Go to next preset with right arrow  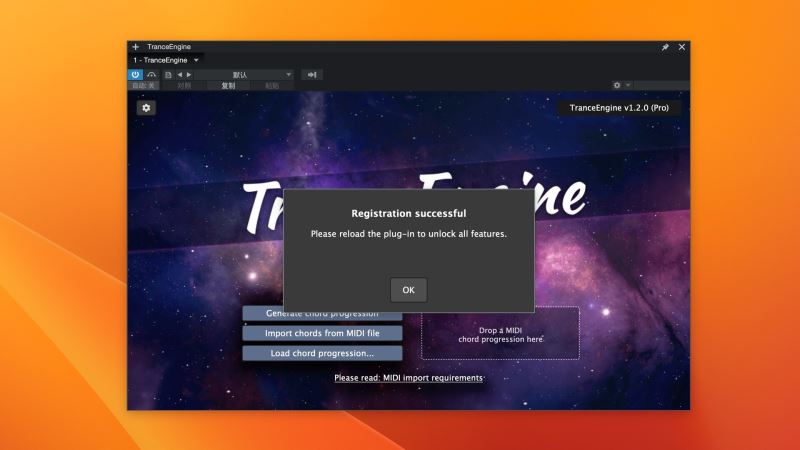point(188,74)
